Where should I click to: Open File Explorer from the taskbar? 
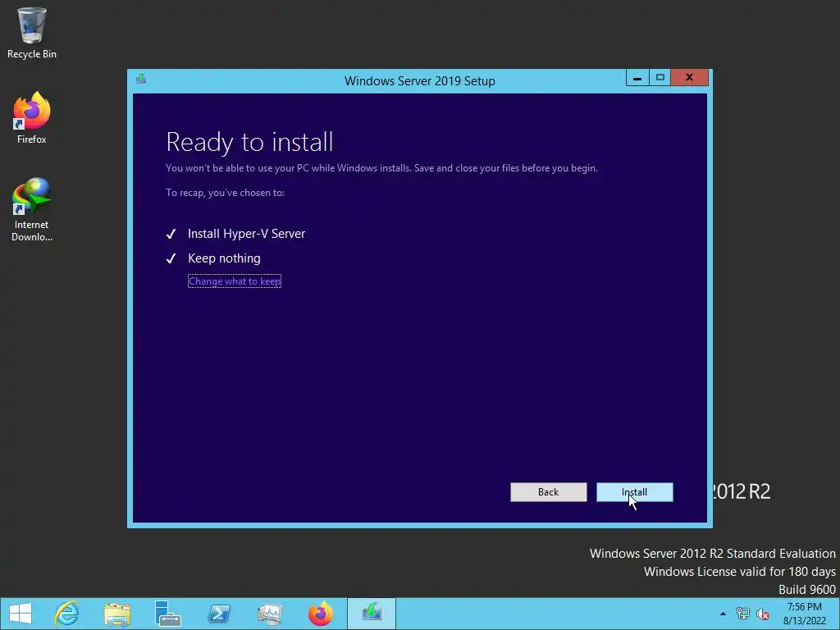(x=117, y=614)
